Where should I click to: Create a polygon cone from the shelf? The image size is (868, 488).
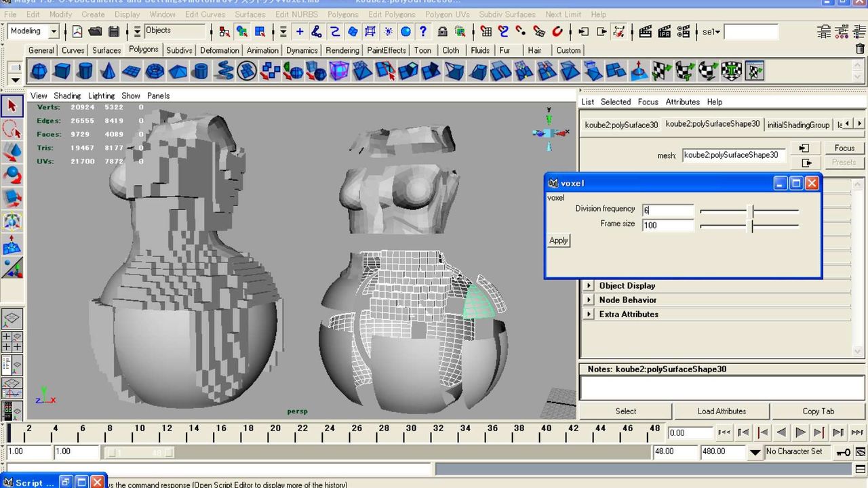coord(108,70)
